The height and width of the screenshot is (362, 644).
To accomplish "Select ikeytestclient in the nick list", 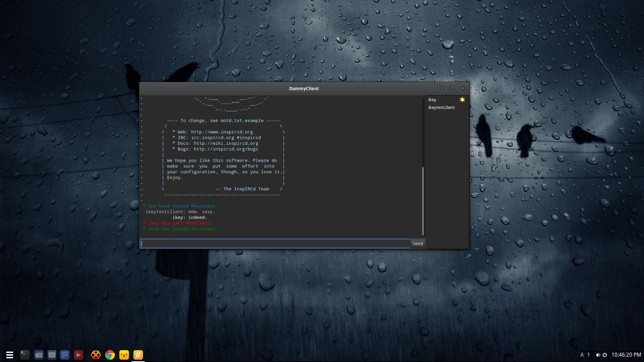I will click(447, 107).
